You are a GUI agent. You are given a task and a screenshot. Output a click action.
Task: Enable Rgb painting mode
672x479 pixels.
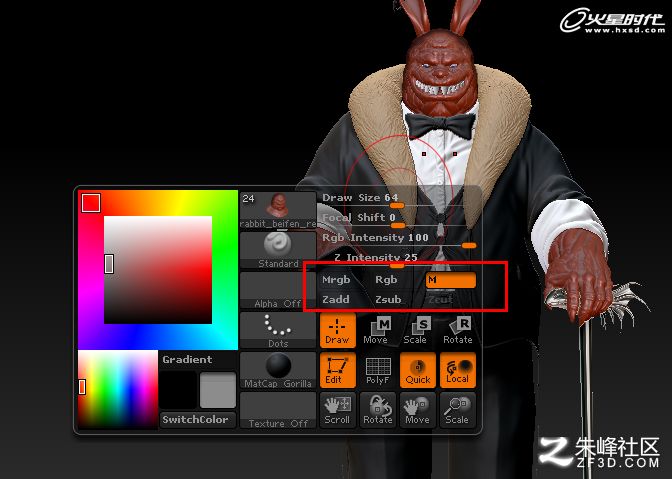pyautogui.click(x=386, y=280)
